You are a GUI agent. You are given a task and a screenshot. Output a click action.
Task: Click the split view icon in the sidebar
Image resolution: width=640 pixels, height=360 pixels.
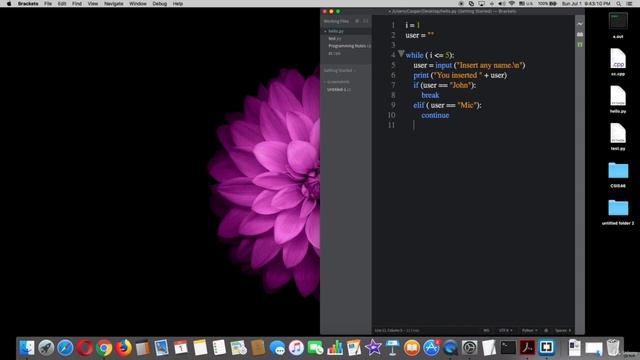[x=366, y=21]
